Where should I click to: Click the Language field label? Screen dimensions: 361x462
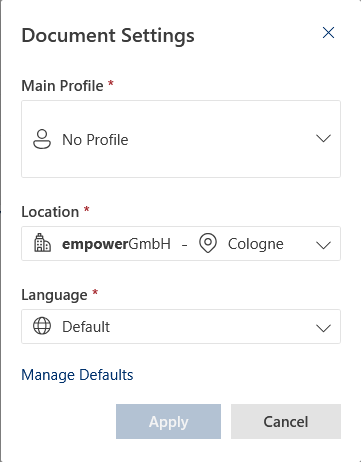tap(54, 295)
